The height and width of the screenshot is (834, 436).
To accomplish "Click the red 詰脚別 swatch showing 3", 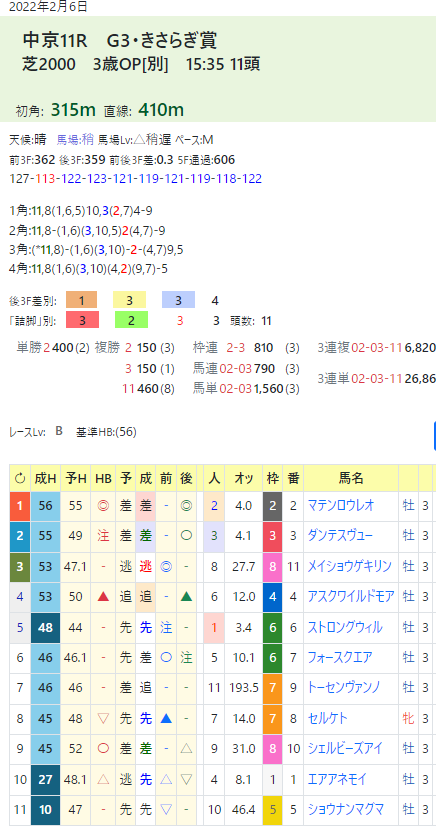I will click(x=81, y=320).
